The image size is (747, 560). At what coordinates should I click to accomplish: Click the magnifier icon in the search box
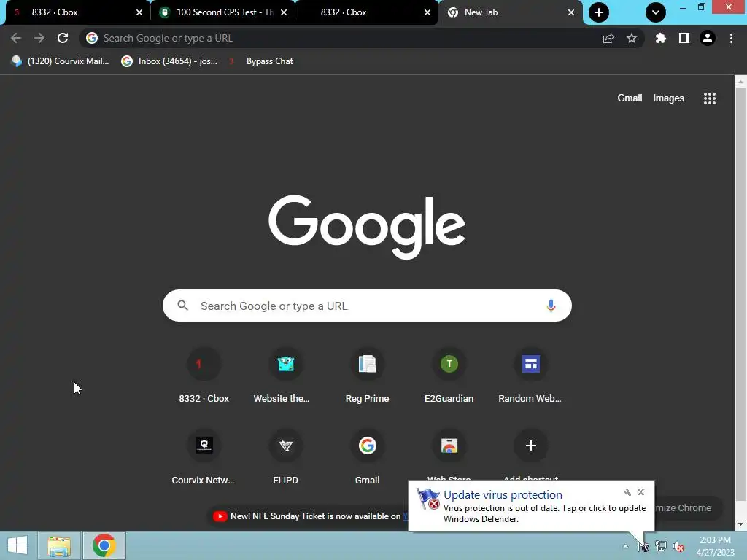(x=183, y=306)
